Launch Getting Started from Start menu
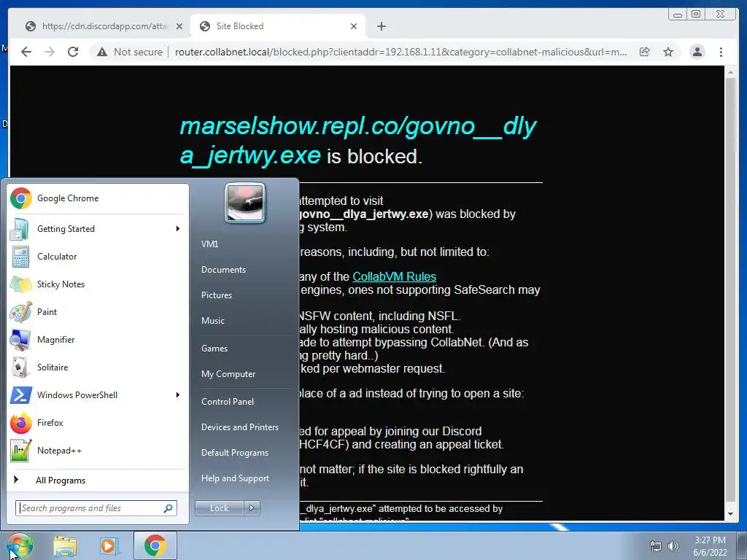Screen dimensions: 747x560 (x=98, y=228)
